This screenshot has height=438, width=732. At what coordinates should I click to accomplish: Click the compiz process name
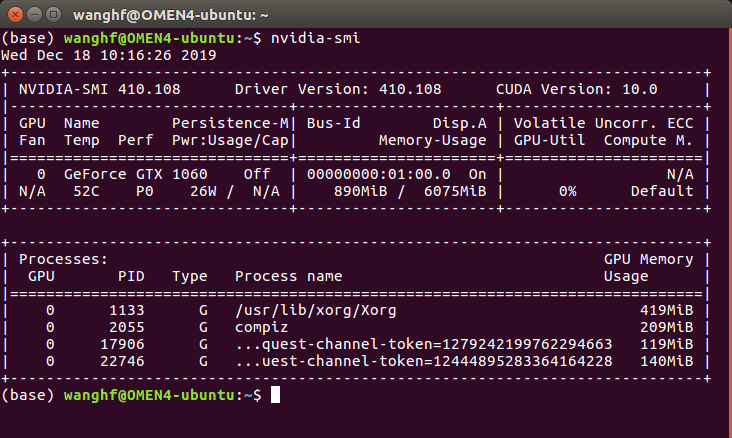261,327
